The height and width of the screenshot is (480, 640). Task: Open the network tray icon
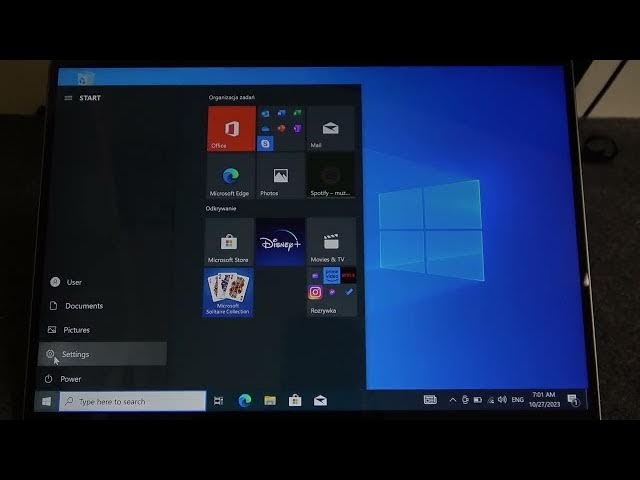pyautogui.click(x=491, y=400)
